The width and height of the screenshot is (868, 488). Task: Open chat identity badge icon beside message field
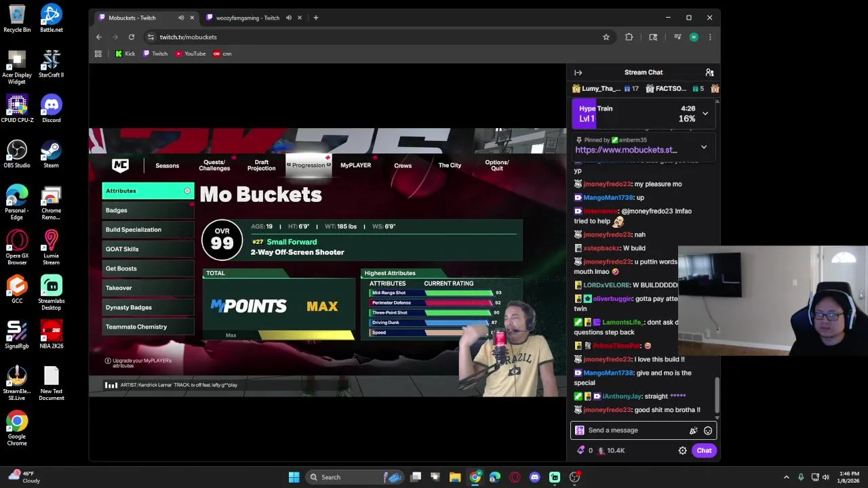pos(580,430)
